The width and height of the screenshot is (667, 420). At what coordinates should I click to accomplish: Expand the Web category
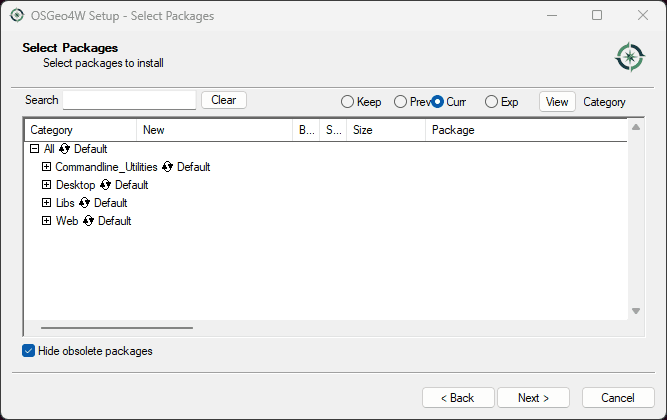[46, 220]
